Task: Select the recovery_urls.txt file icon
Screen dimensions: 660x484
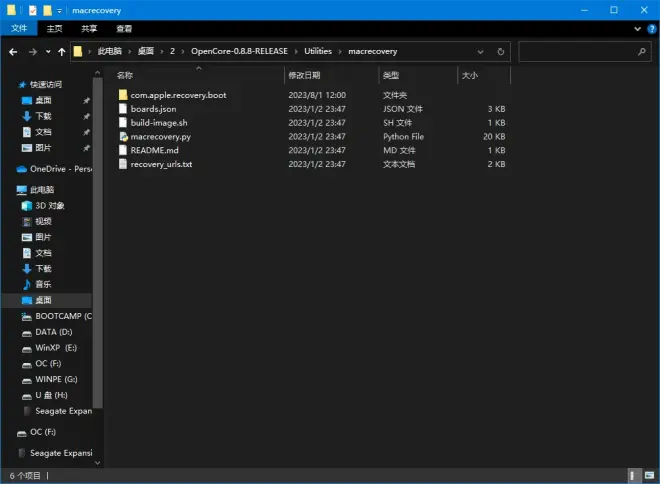Action: pos(123,164)
